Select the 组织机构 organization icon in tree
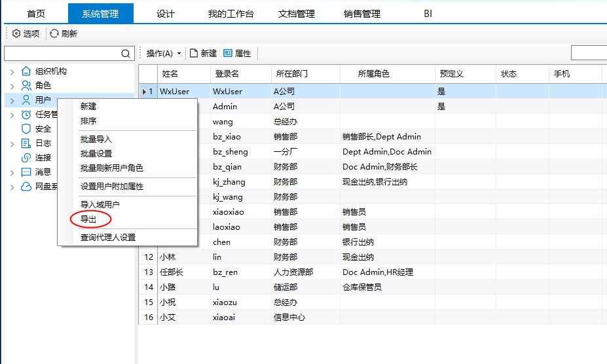Viewport: 607px width, 364px height. (x=26, y=71)
